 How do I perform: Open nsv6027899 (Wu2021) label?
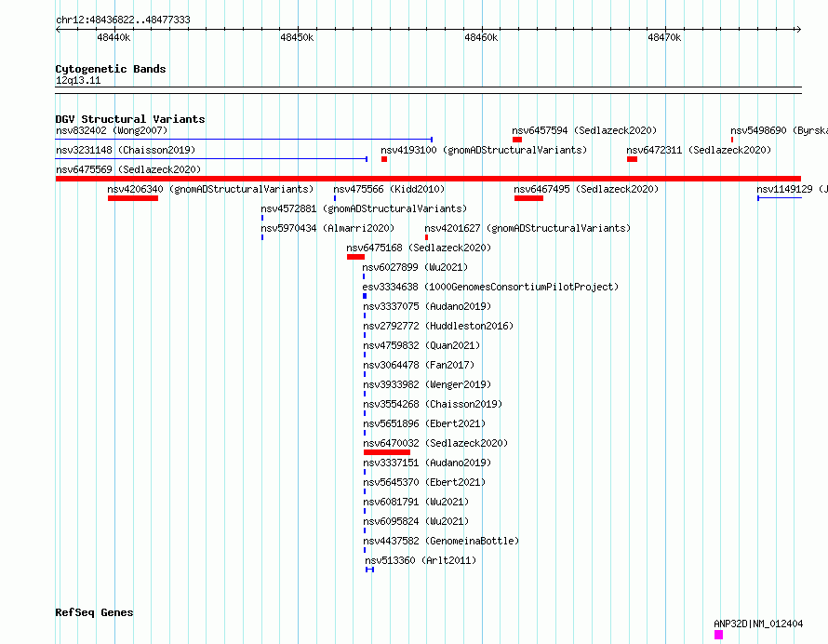(415, 267)
